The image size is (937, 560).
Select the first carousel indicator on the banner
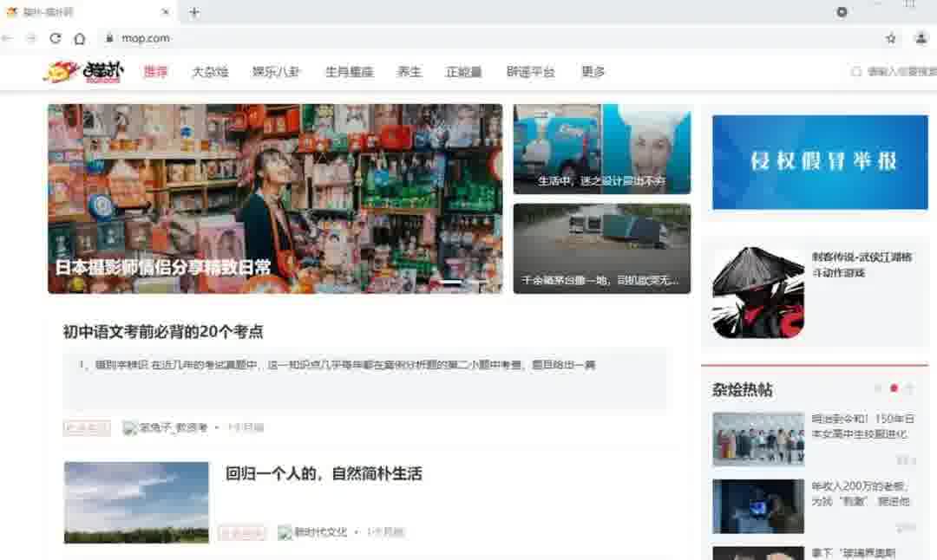[x=450, y=283]
